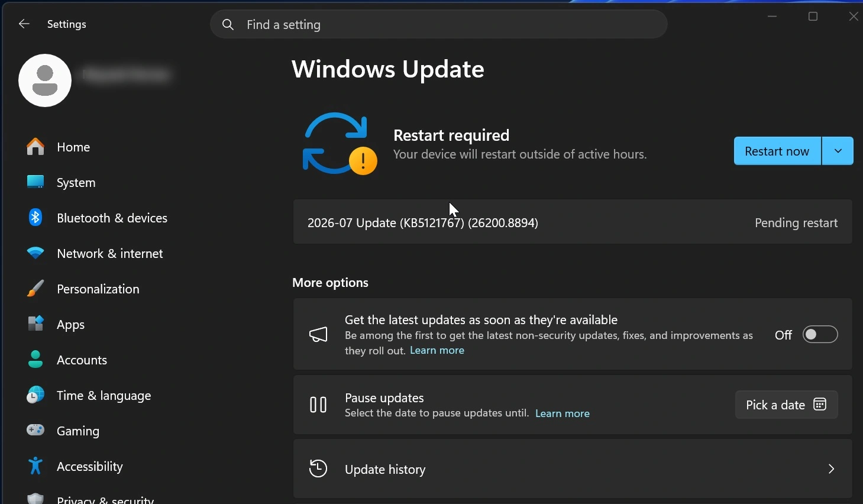This screenshot has width=863, height=504.
Task: Turn on get latest updates toggle
Action: 820,335
